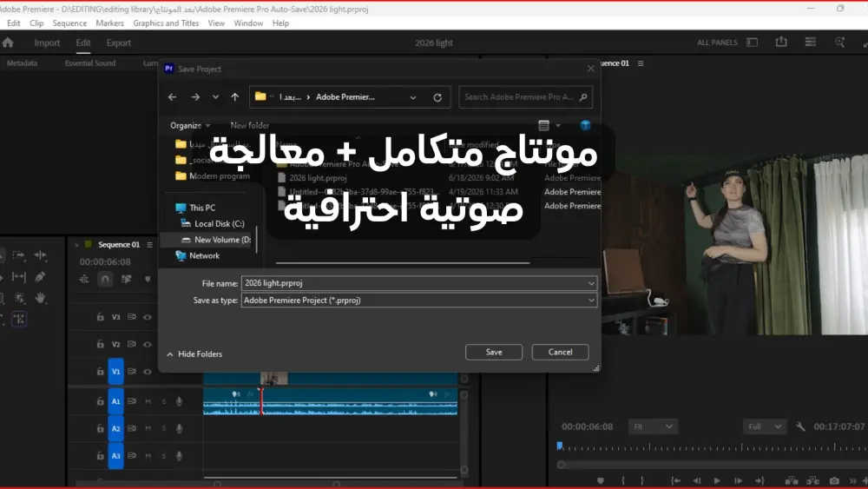The image size is (868, 489).
Task: Select the Ripple Edit tool
Action: pyautogui.click(x=41, y=255)
